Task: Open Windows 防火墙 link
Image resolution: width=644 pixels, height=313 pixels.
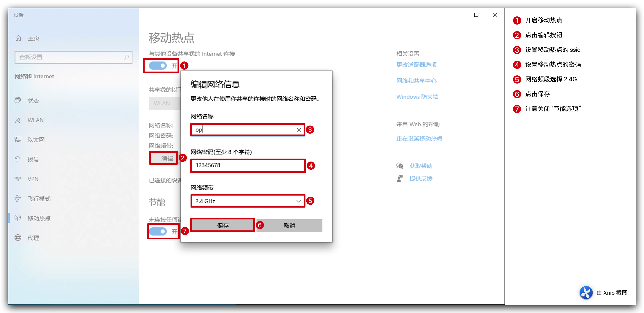Action: pyautogui.click(x=417, y=97)
